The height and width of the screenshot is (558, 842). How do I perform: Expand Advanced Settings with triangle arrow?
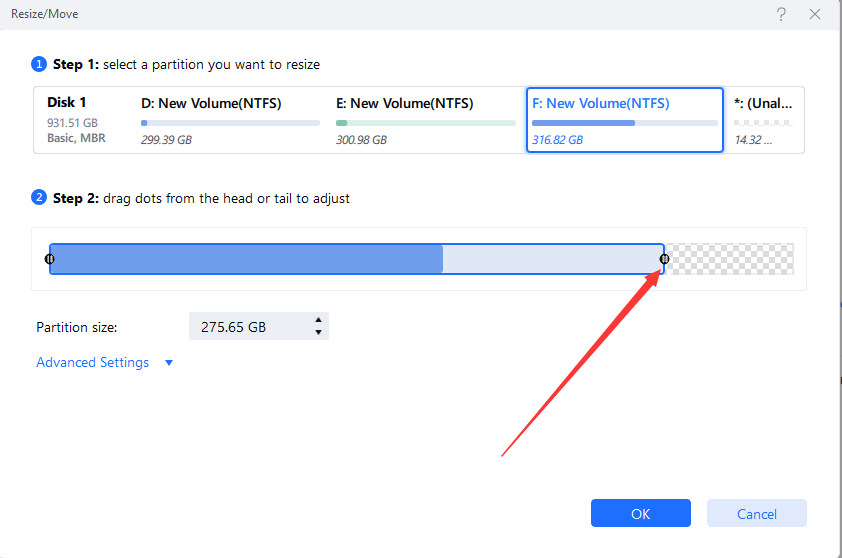pos(169,363)
